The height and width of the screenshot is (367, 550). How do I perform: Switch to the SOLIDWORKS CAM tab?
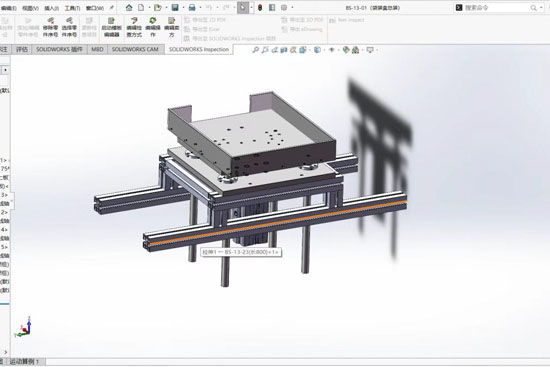[x=135, y=49]
